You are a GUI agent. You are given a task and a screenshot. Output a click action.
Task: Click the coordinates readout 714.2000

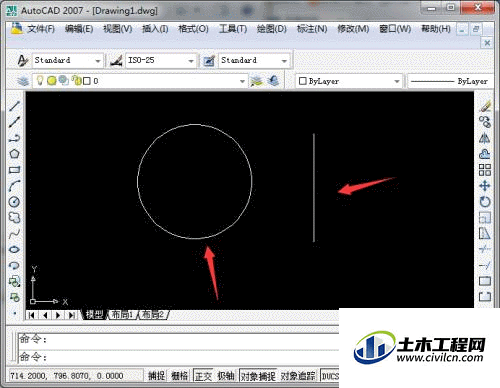tap(67, 376)
